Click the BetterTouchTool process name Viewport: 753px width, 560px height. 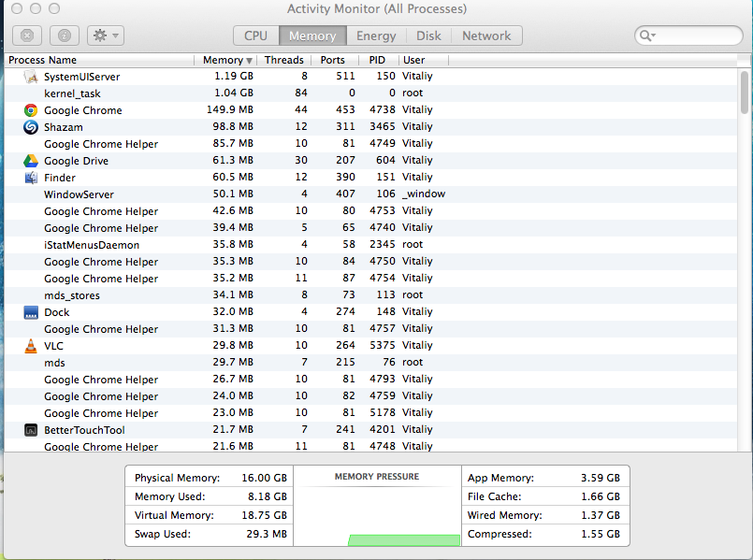click(84, 430)
